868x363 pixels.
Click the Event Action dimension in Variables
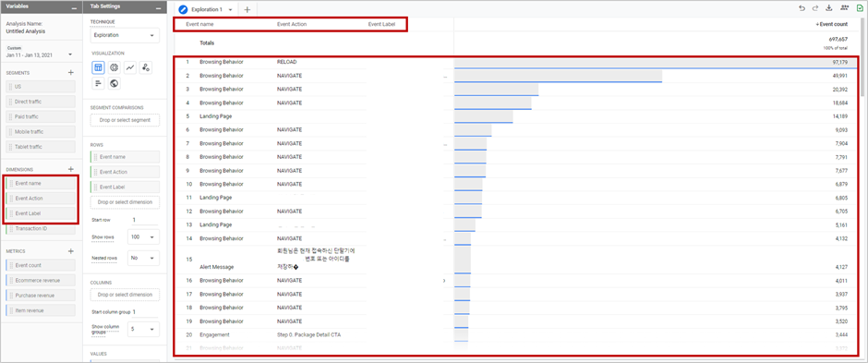click(41, 198)
